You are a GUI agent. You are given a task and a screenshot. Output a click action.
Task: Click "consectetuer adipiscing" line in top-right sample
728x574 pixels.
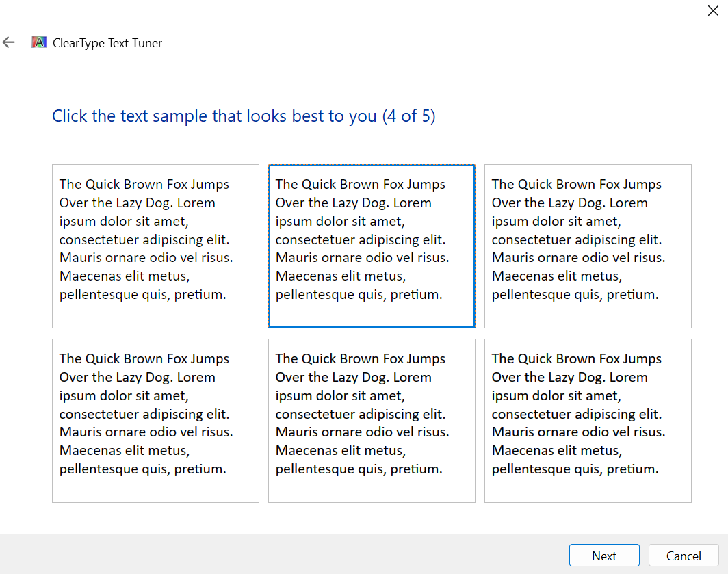point(576,239)
